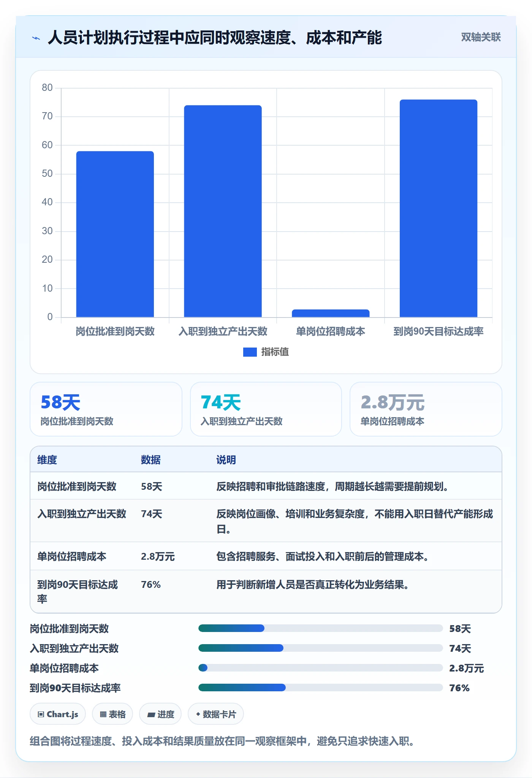532x778 pixels.
Task: Click the Chart.js tag chip
Action: (x=58, y=714)
